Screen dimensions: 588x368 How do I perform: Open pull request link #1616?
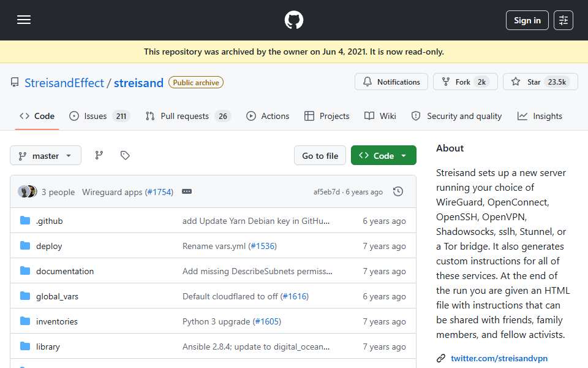[x=295, y=296]
